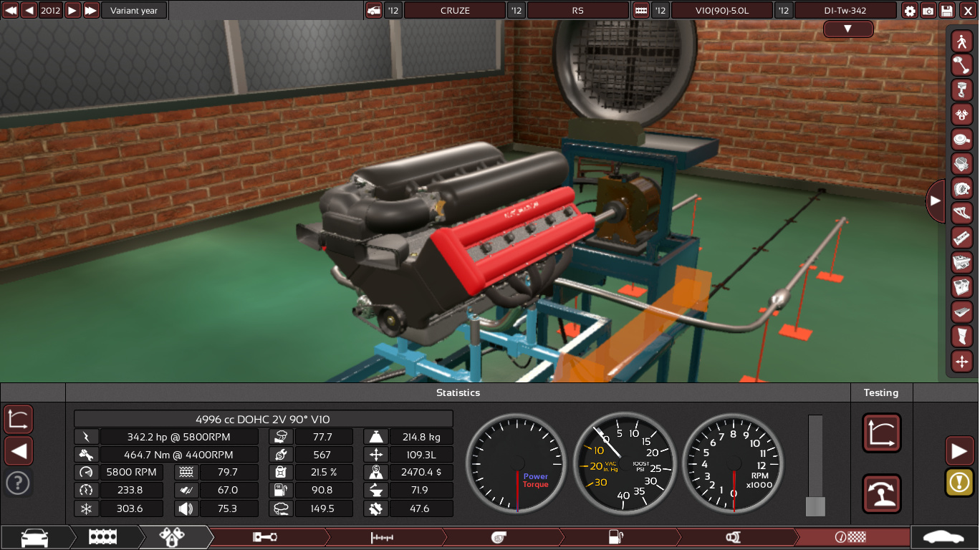Select the exhaust headers icon in sidebar
The width and height of the screenshot is (980, 550).
pyautogui.click(x=961, y=213)
